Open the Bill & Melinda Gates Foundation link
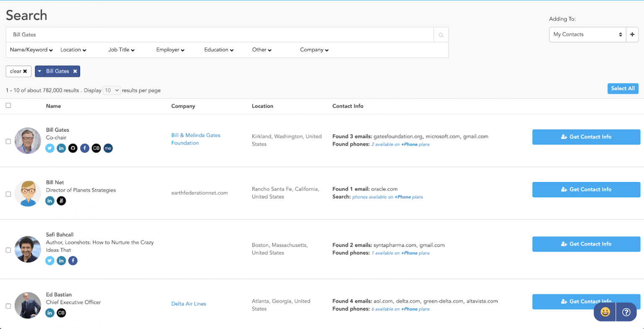 pyautogui.click(x=195, y=138)
